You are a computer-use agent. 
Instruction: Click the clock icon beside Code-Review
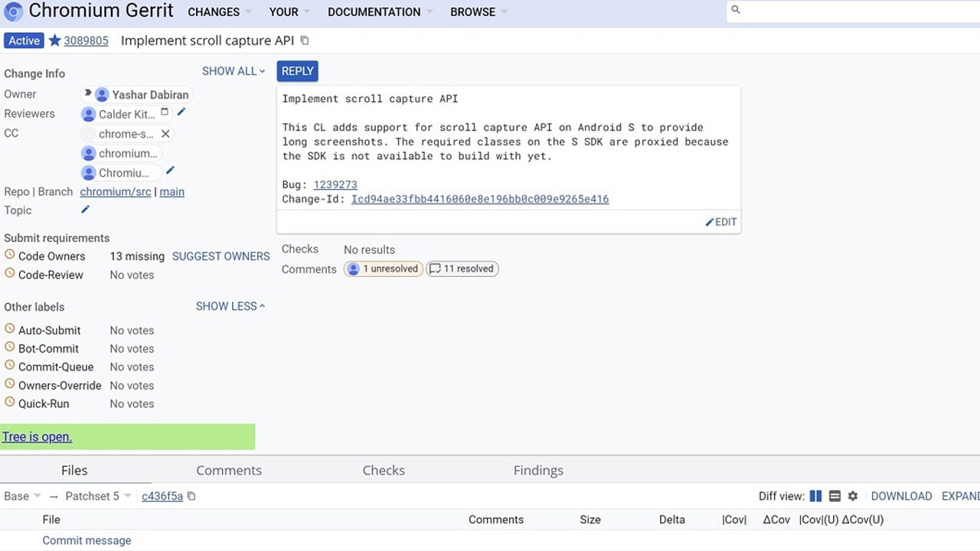point(10,273)
